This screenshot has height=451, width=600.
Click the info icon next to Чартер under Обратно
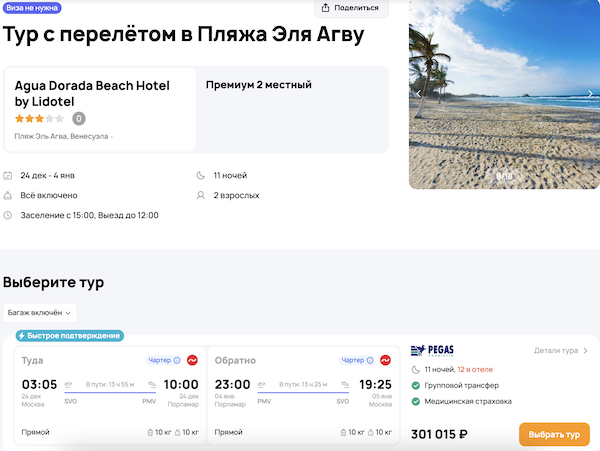(x=373, y=360)
